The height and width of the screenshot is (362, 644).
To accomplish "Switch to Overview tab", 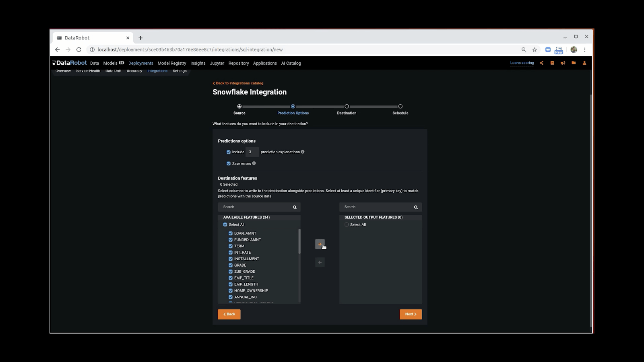I will [x=63, y=71].
